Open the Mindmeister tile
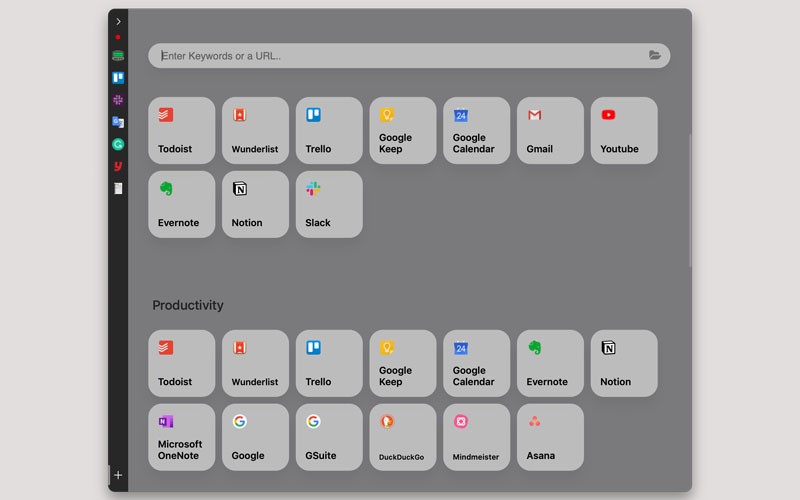 477,437
